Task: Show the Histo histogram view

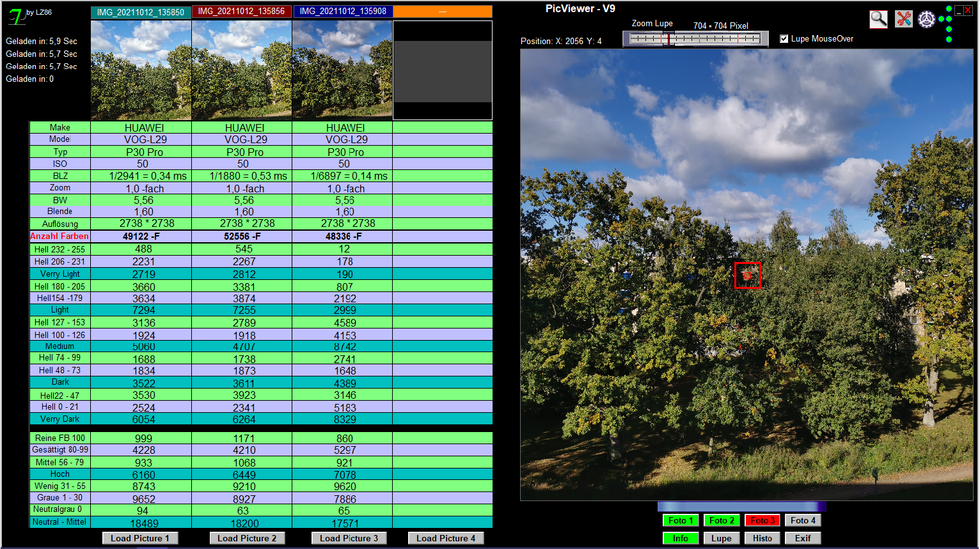Action: [x=763, y=538]
